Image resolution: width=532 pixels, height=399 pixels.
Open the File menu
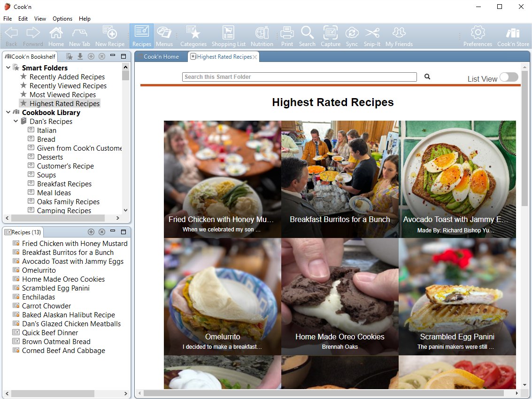[x=8, y=19]
